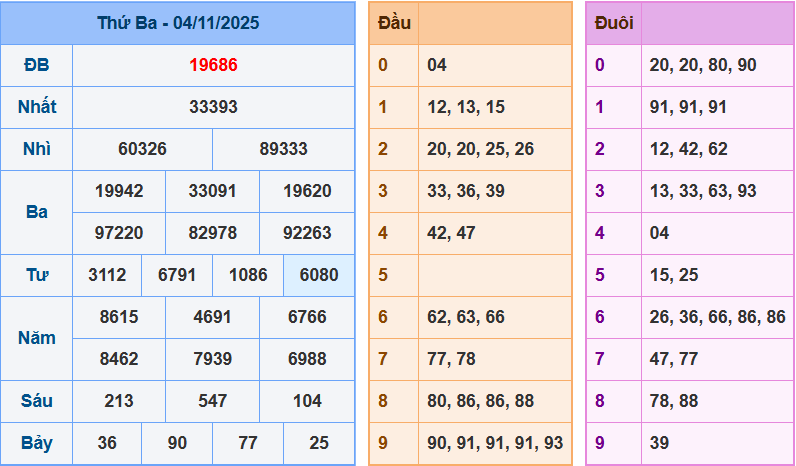Click the fifth prize number 6988
This screenshot has height=466, width=796.
[306, 359]
